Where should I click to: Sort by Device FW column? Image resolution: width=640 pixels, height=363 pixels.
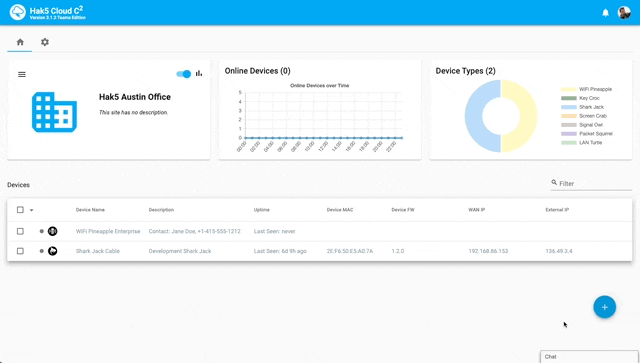coord(403,210)
